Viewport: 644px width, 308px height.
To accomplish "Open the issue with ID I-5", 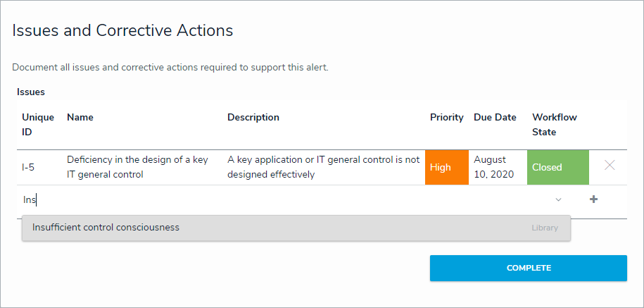I will pos(29,168).
